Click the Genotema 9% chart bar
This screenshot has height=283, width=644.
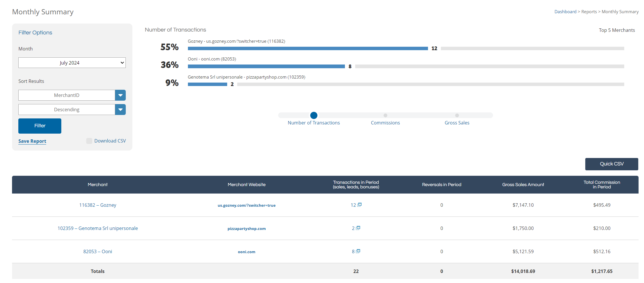[207, 84]
